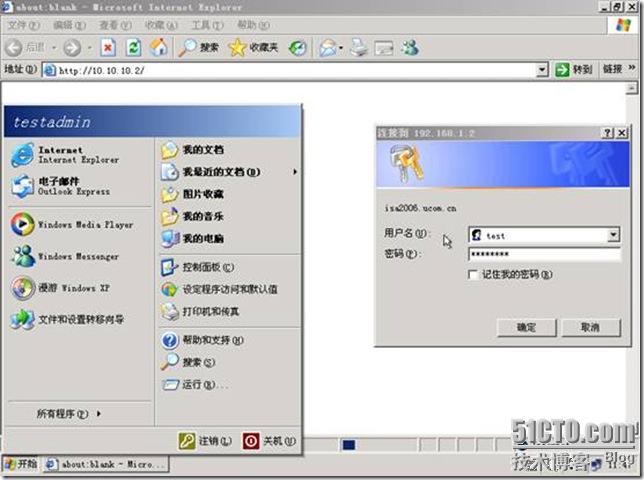Click the Edit page toolbar icon
This screenshot has width=644, height=480.
384,48
